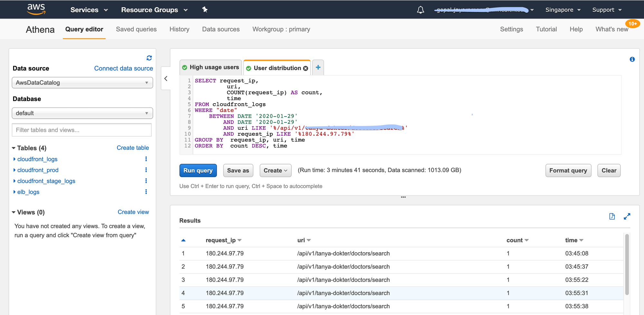Focus the Filter tables and views field
Viewport: 644px width, 315px height.
pos(82,130)
